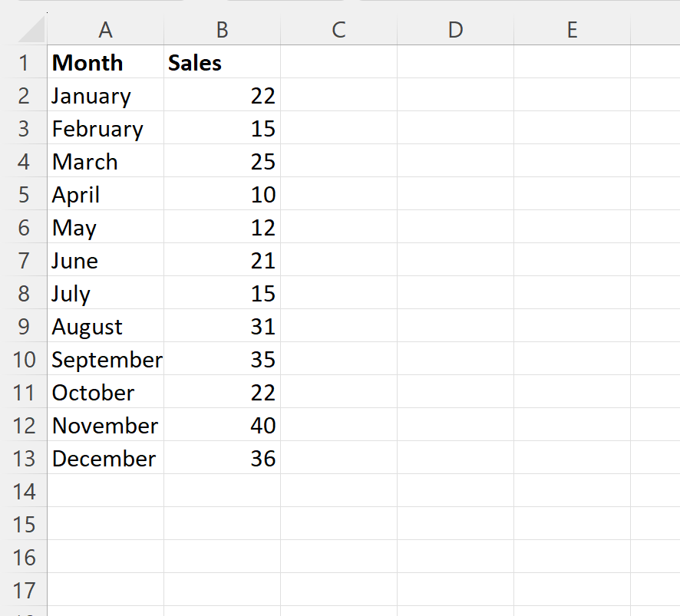The width and height of the screenshot is (680, 616).
Task: Click the sales value 10 for April
Action: pos(222,195)
